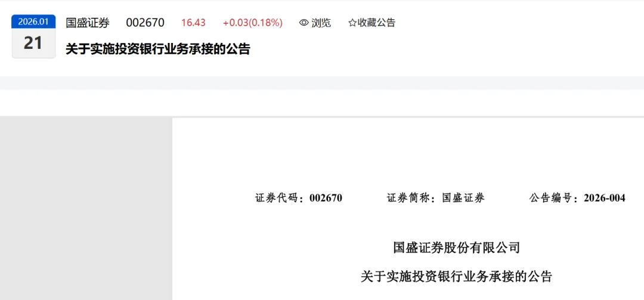Click stock code 002670 in the header
Image resolution: width=644 pixels, height=300 pixels.
coord(145,23)
